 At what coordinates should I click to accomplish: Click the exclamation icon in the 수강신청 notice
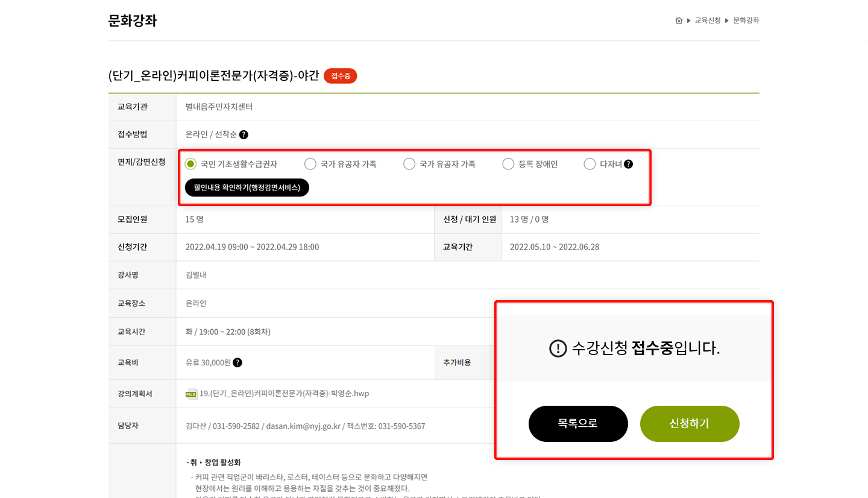coord(558,348)
